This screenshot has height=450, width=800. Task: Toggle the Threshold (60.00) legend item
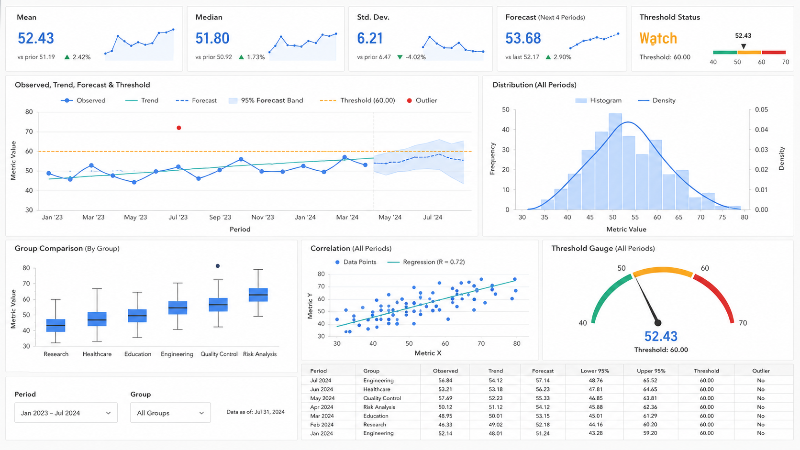pyautogui.click(x=358, y=101)
